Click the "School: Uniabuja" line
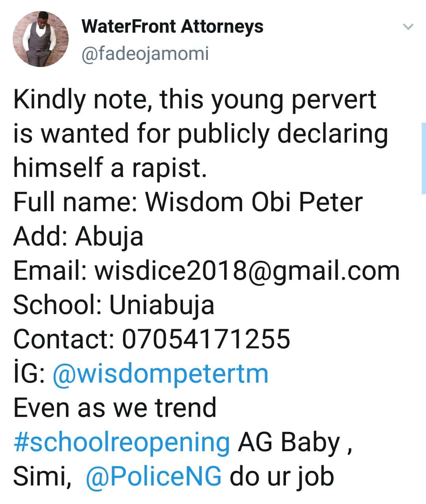 click(114, 305)
